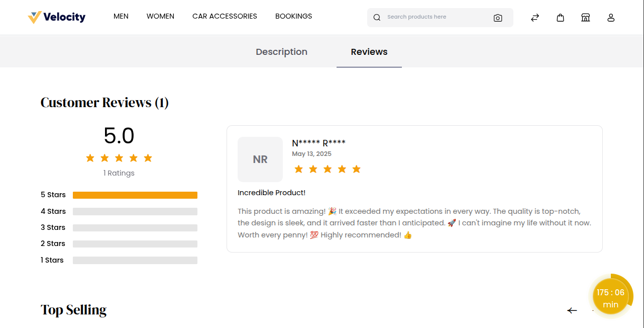Click the Velocity logo

[56, 17]
